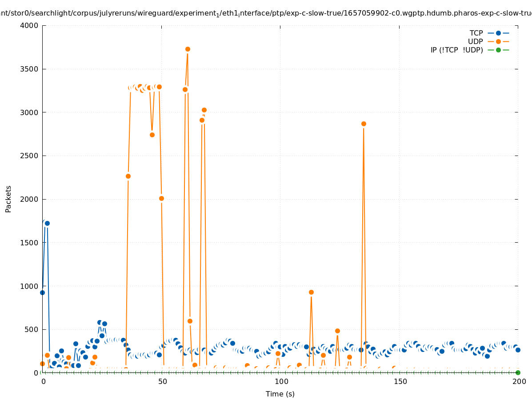Click the 100 x-axis tick label
Image resolution: width=532 pixels, height=400 pixels.
click(x=280, y=381)
